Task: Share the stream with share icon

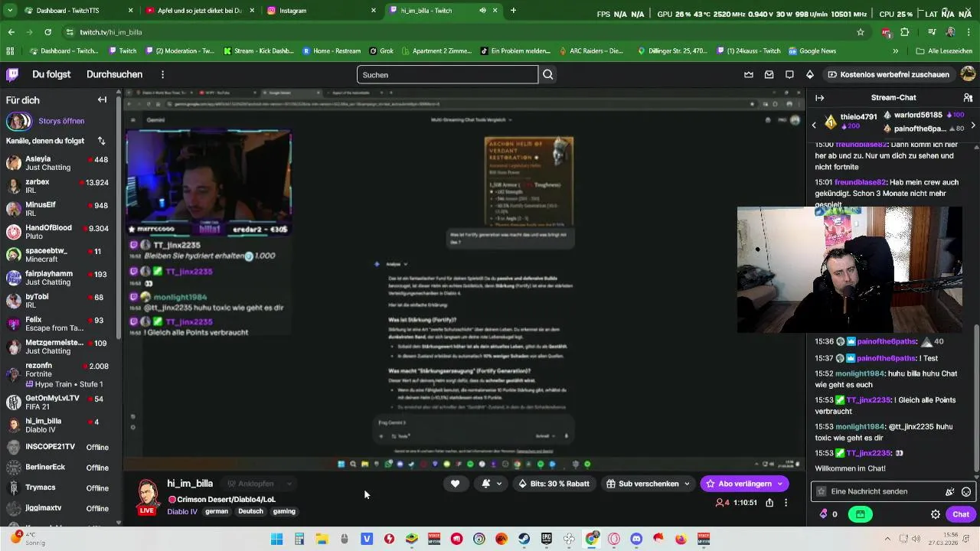Action: (x=769, y=503)
